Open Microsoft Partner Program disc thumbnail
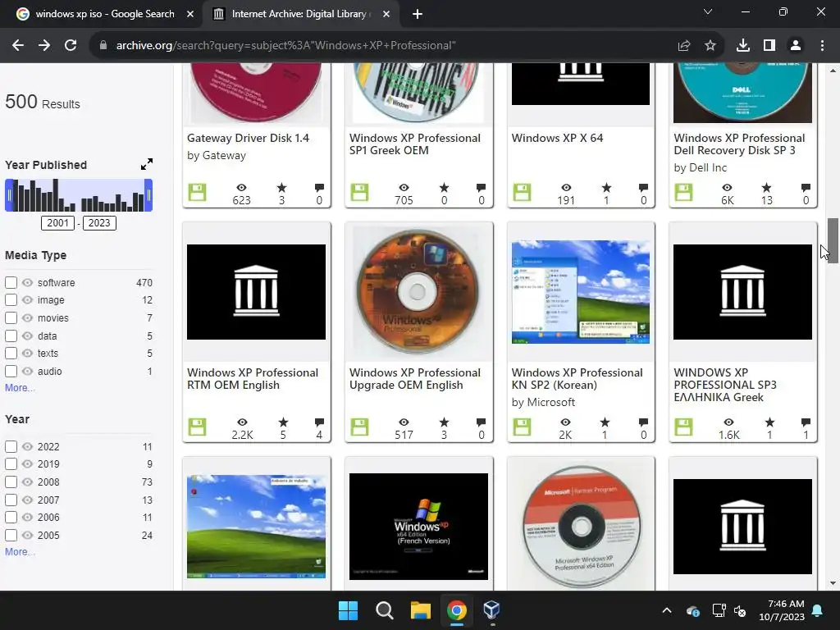 click(x=581, y=527)
